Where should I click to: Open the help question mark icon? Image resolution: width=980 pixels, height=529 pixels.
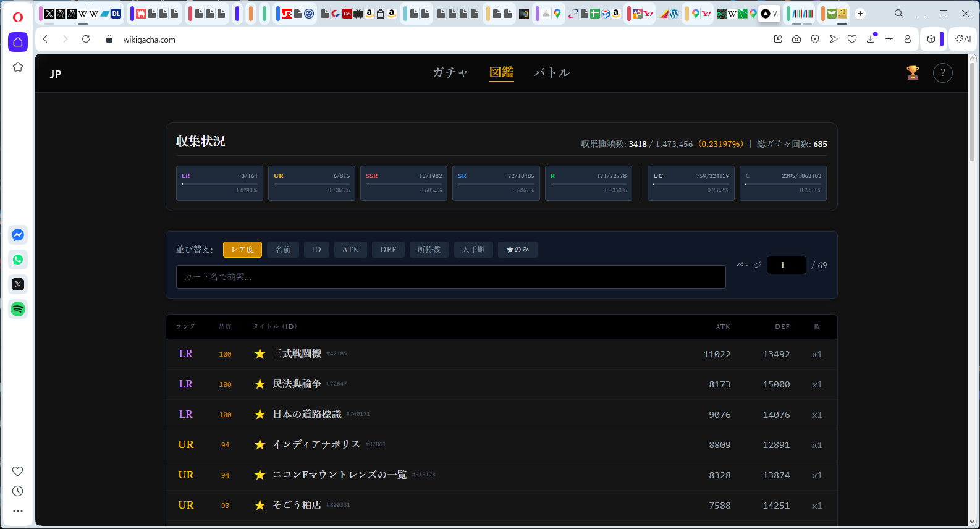(x=942, y=73)
